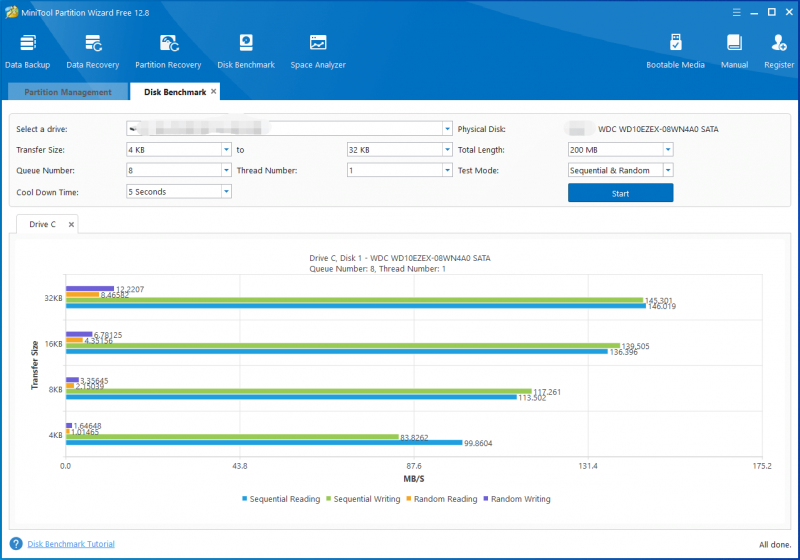Open the Manual

(x=734, y=51)
